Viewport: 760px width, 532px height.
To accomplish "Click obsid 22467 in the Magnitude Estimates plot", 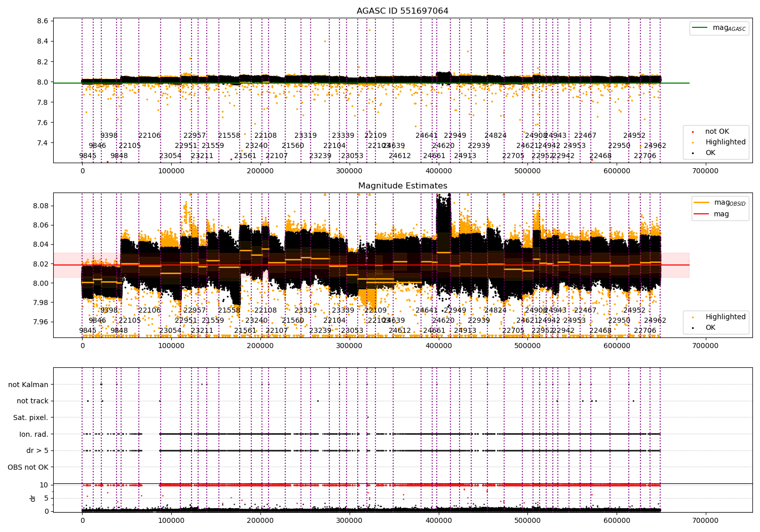I will (585, 311).
